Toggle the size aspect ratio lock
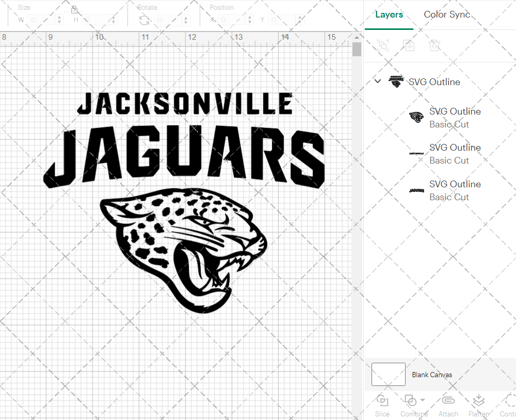Image resolution: width=516 pixels, height=420 pixels. pyautogui.click(x=74, y=10)
